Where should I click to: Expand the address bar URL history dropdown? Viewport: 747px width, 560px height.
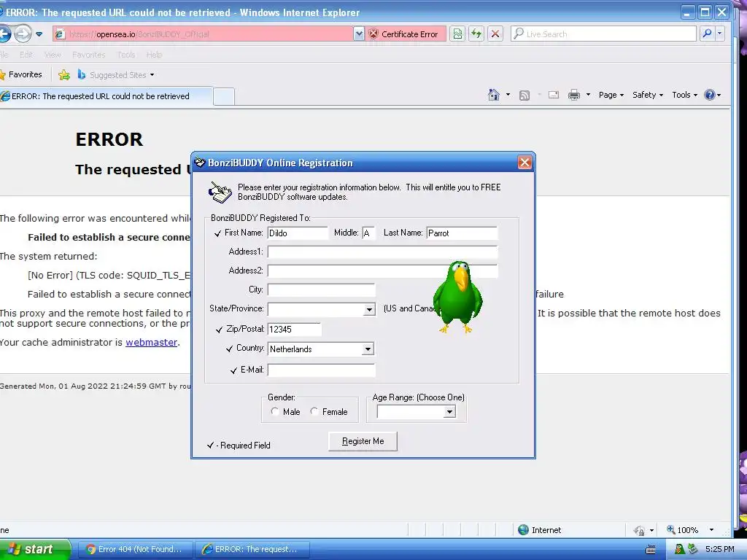359,34
